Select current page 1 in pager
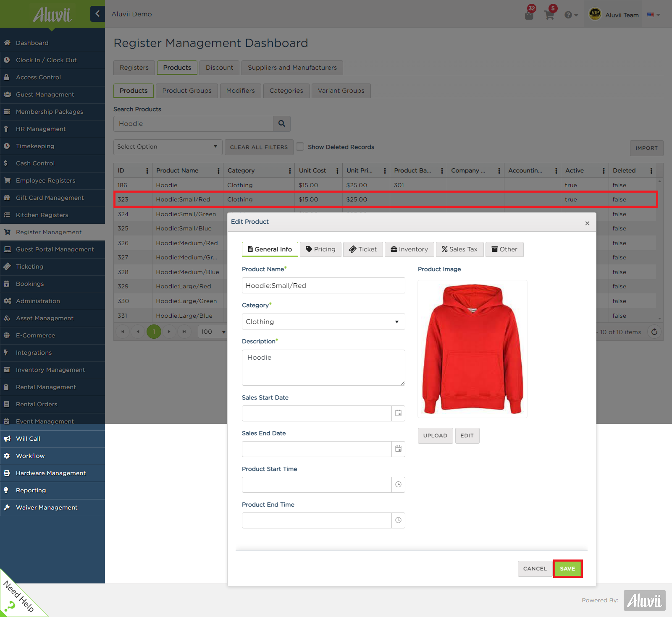672x617 pixels. pos(154,332)
